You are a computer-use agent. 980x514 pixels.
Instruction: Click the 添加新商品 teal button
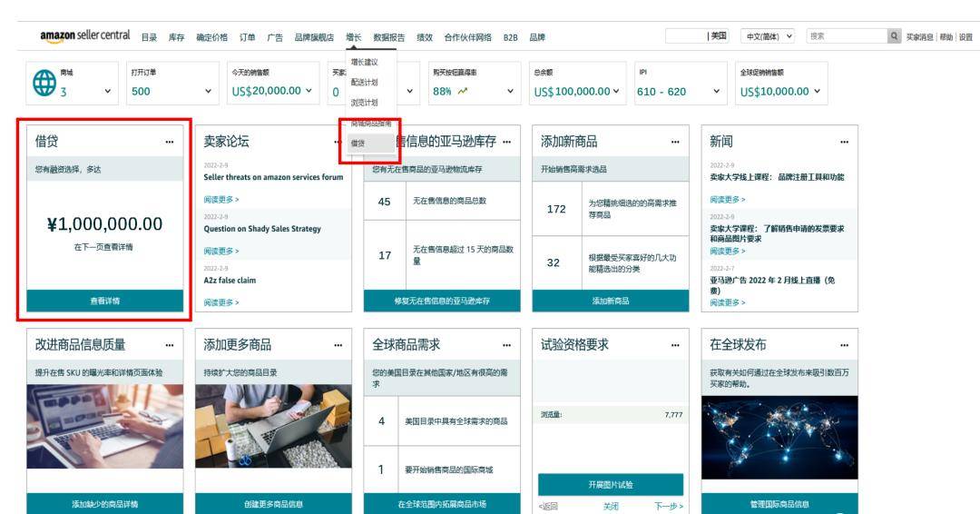point(611,301)
